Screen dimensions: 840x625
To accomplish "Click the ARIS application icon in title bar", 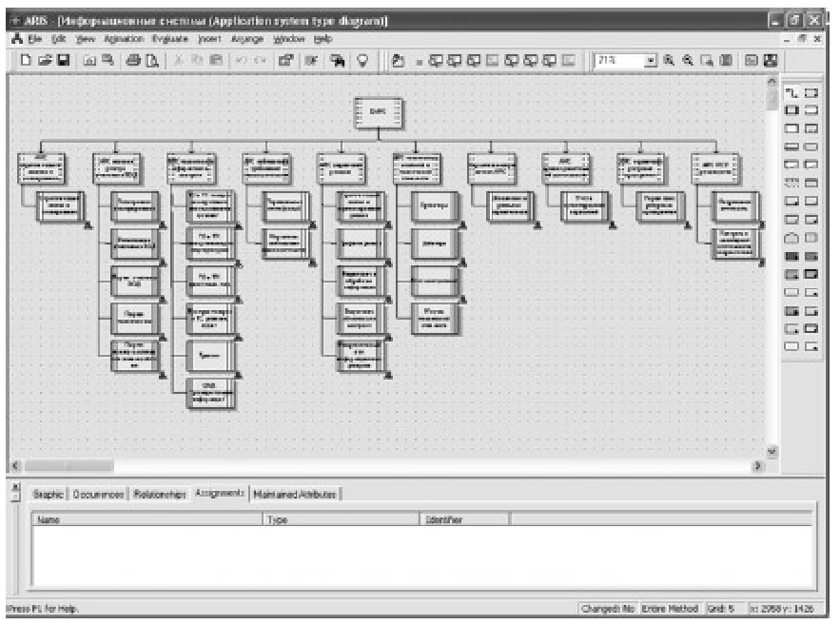I will click(15, 21).
